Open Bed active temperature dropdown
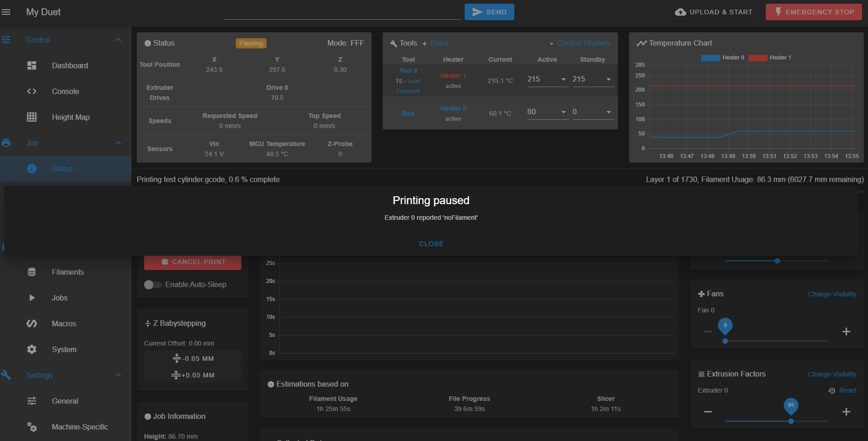Screen dimensions: 868x441 tap(548, 112)
